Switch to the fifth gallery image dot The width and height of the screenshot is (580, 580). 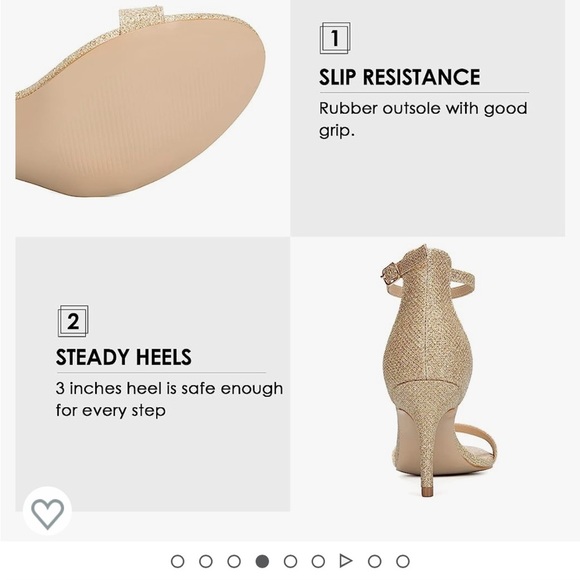click(290, 561)
